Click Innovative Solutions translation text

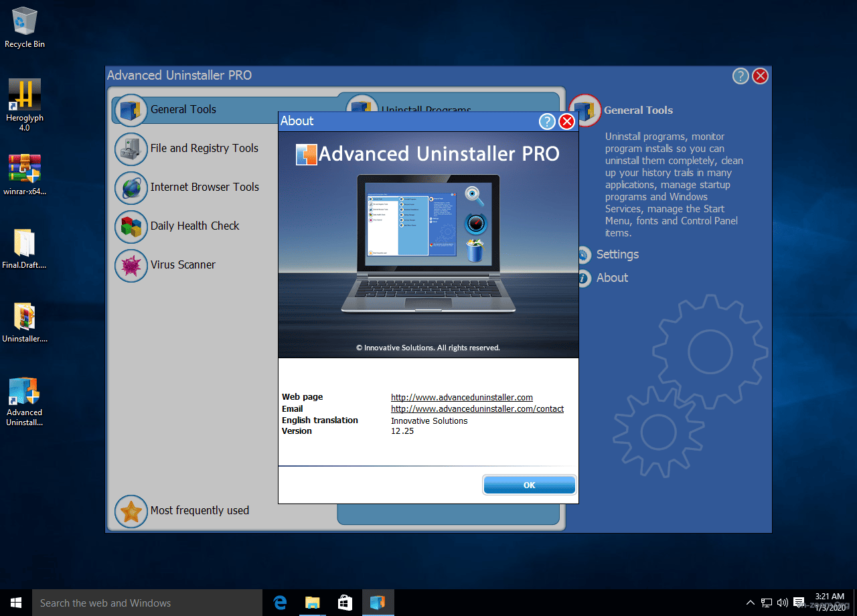click(x=429, y=420)
